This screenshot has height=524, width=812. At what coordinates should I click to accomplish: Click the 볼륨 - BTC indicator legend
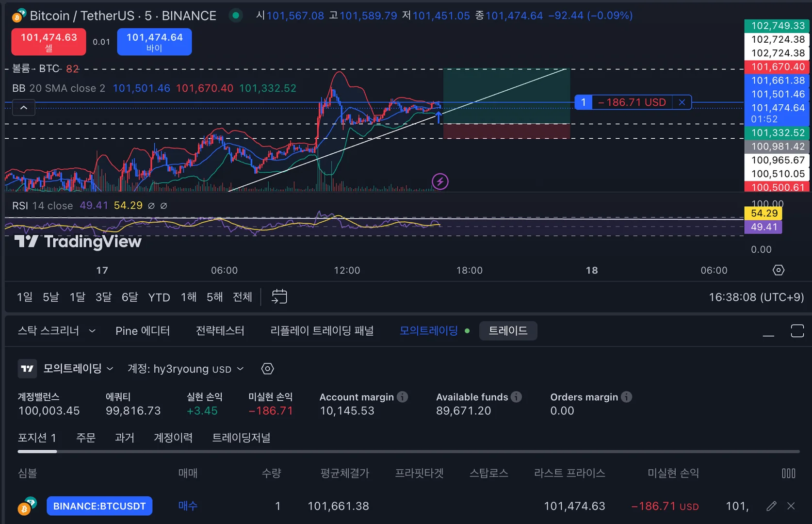pos(35,69)
